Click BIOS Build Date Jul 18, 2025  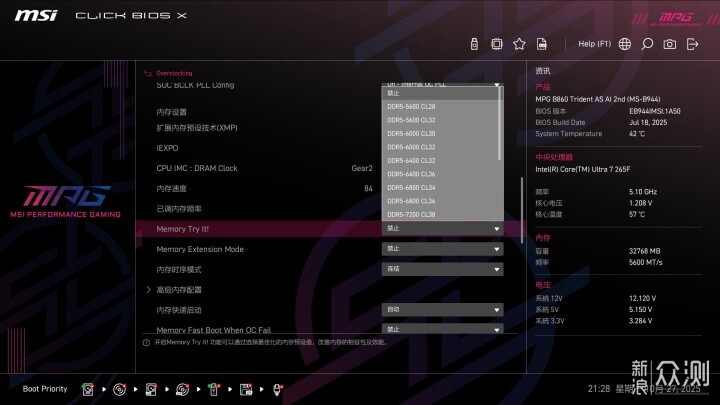click(648, 122)
